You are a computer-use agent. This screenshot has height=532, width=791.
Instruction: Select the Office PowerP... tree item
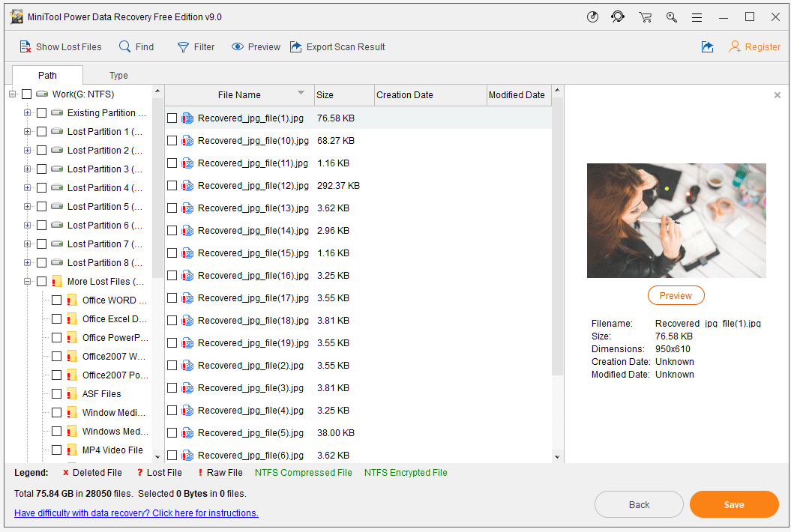[x=115, y=337]
